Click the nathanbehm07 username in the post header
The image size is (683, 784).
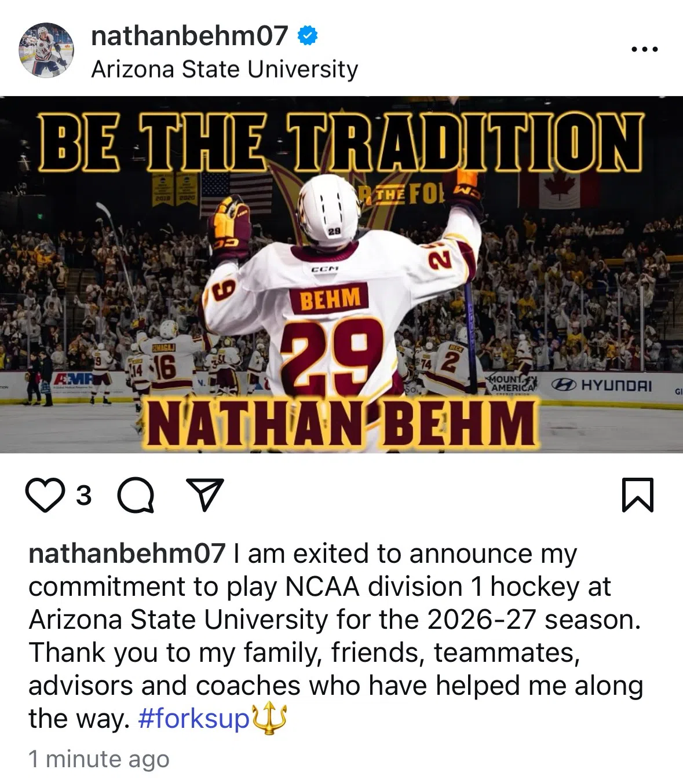point(189,36)
